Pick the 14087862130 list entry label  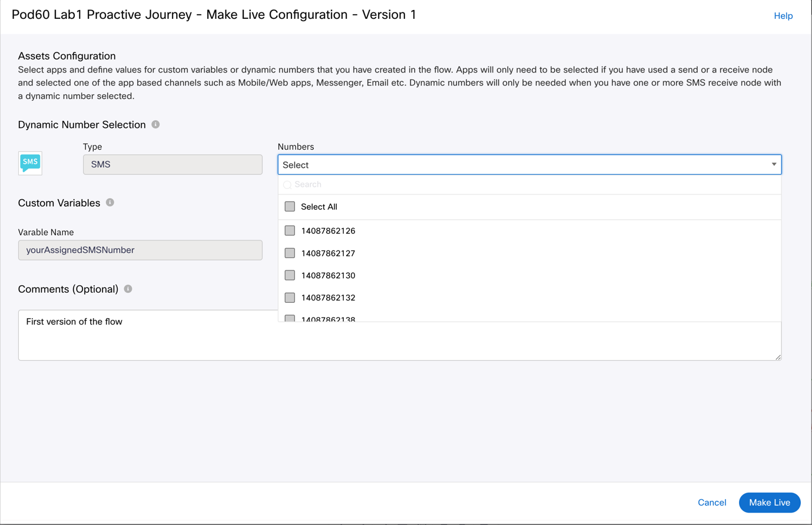point(328,275)
